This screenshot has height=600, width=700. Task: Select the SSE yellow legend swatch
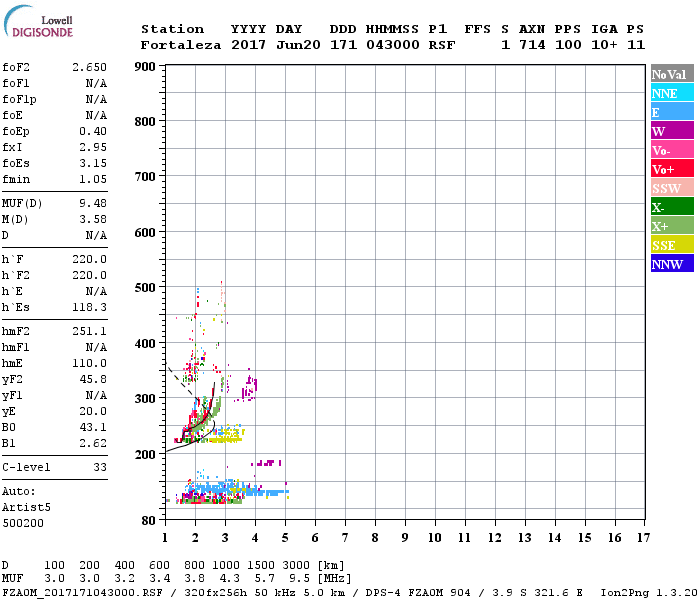pyautogui.click(x=672, y=245)
